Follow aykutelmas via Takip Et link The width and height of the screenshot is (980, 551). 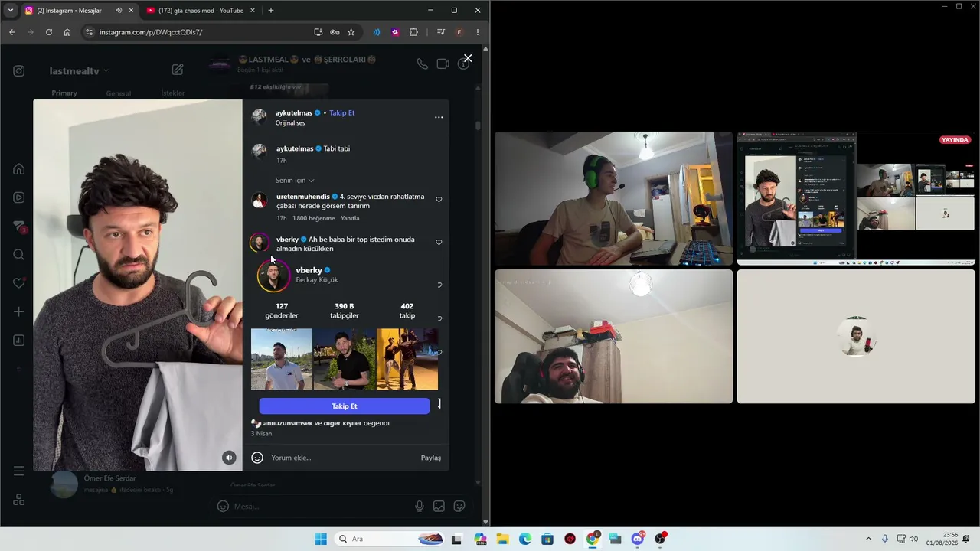coord(341,113)
